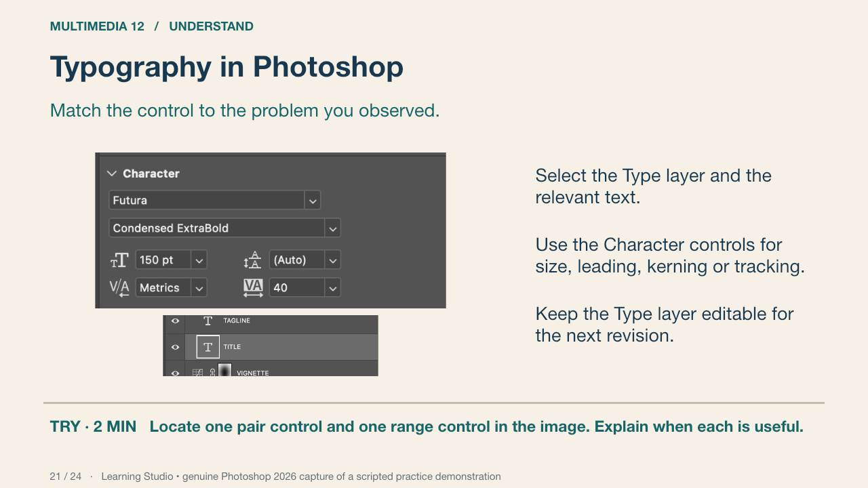Click the font size icon
This screenshot has width=868, height=488.
tap(119, 260)
